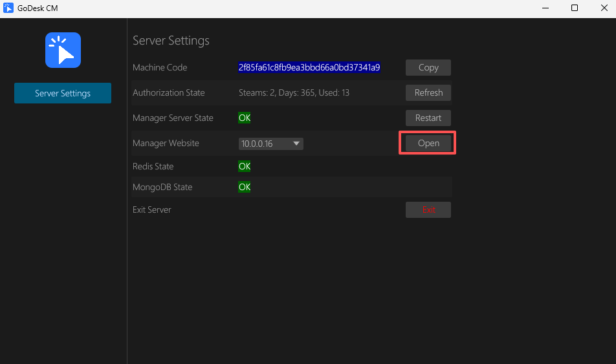This screenshot has width=616, height=364.
Task: Click the Server Settings page heading
Action: 171,40
